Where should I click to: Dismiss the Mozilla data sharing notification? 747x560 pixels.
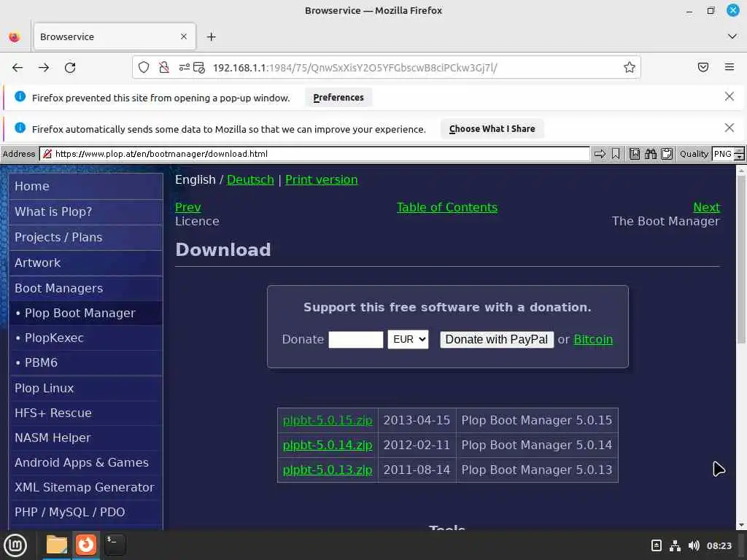click(729, 128)
